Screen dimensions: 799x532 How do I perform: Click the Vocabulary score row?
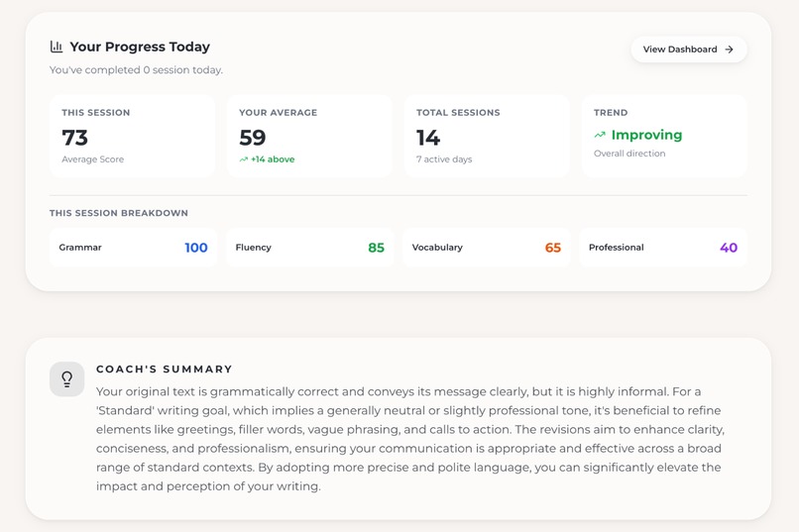click(x=487, y=248)
